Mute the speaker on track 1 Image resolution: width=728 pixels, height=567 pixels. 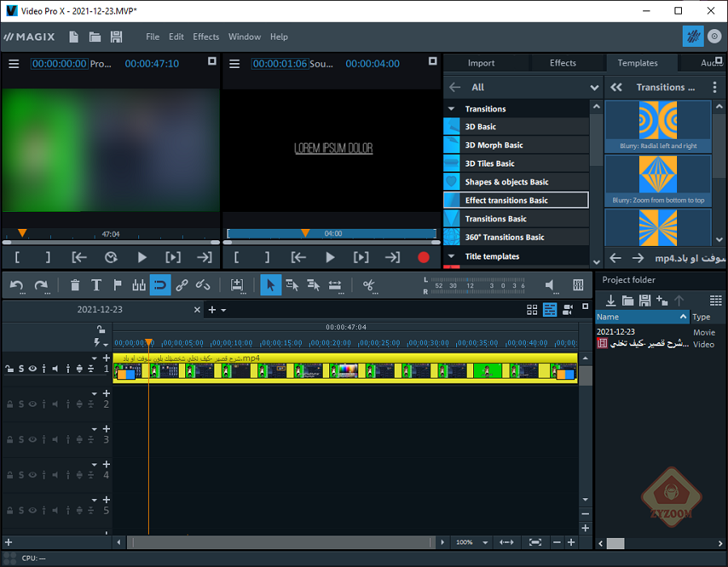coord(55,369)
